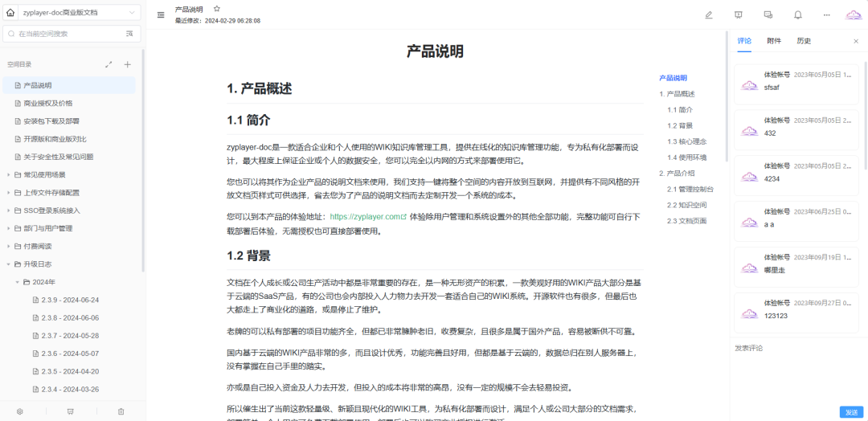The height and width of the screenshot is (421, 868).
Task: Jump to 2. 产品介绍 in outline
Action: 677,174
